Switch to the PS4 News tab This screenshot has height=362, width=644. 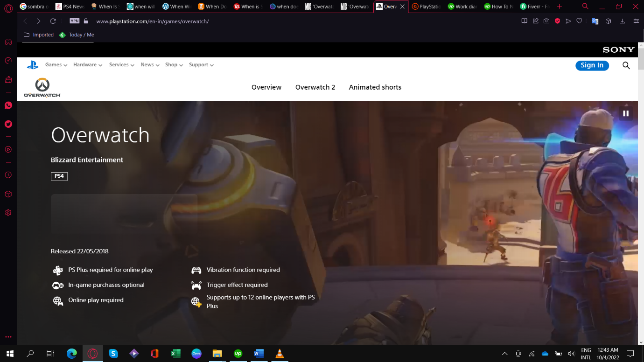[70, 7]
